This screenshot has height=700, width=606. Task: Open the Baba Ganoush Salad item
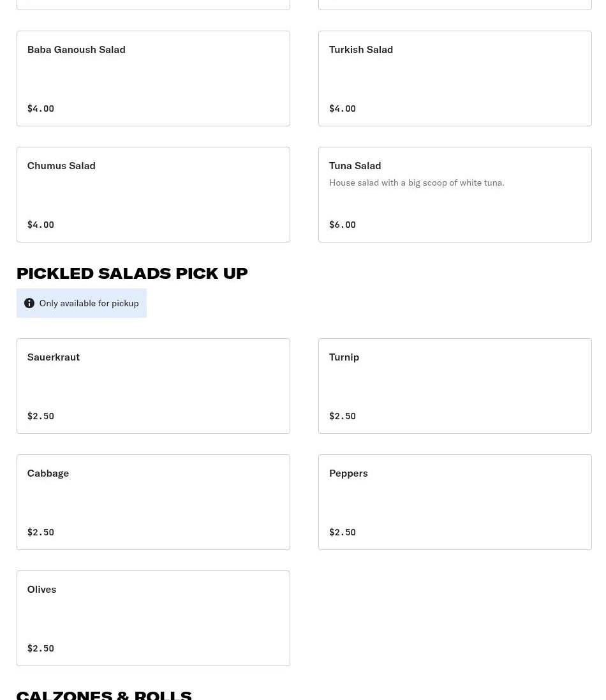click(153, 78)
